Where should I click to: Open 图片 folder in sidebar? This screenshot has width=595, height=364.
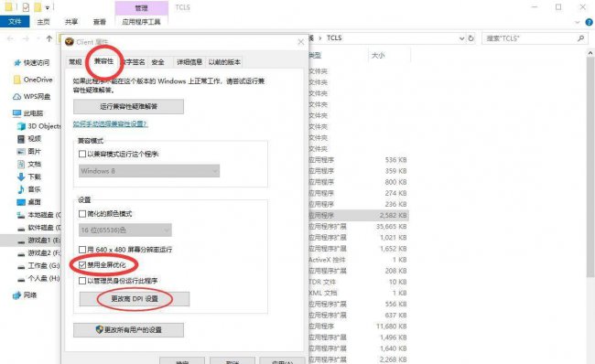(x=29, y=152)
